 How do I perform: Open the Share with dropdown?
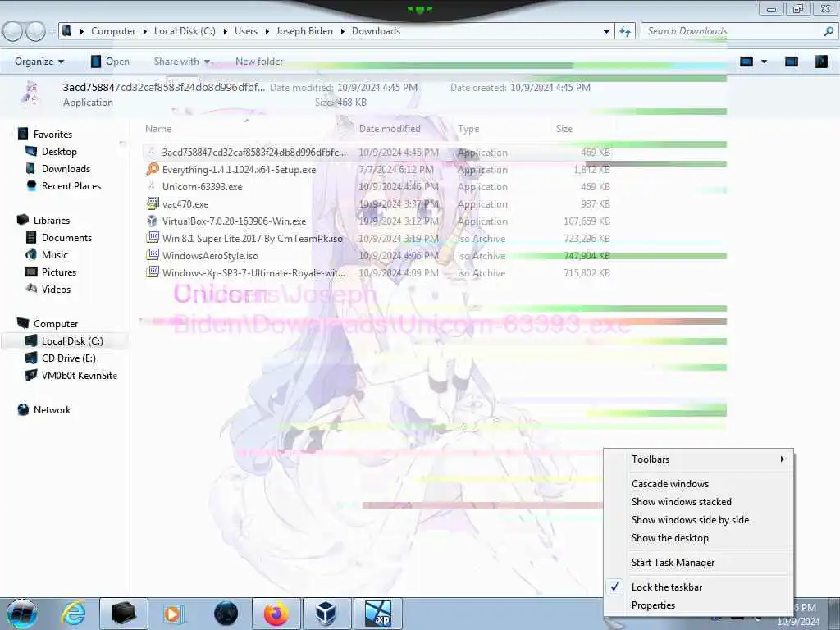pyautogui.click(x=181, y=62)
